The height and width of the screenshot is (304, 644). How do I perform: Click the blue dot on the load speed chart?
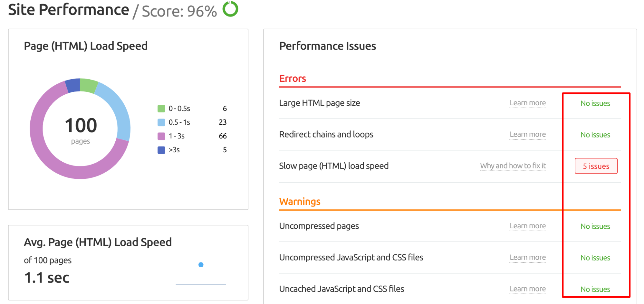(x=200, y=265)
